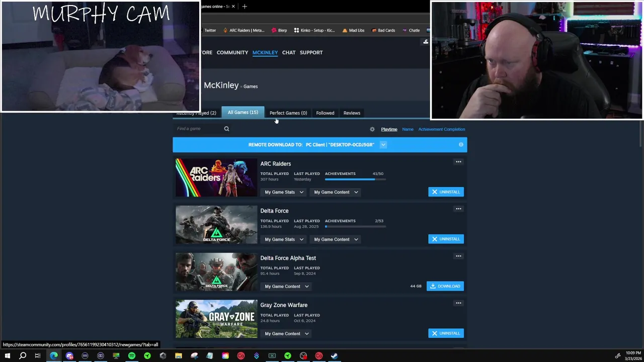Open the ARC Raiders game title link
Viewport: 644px width, 362px height.
click(x=275, y=164)
